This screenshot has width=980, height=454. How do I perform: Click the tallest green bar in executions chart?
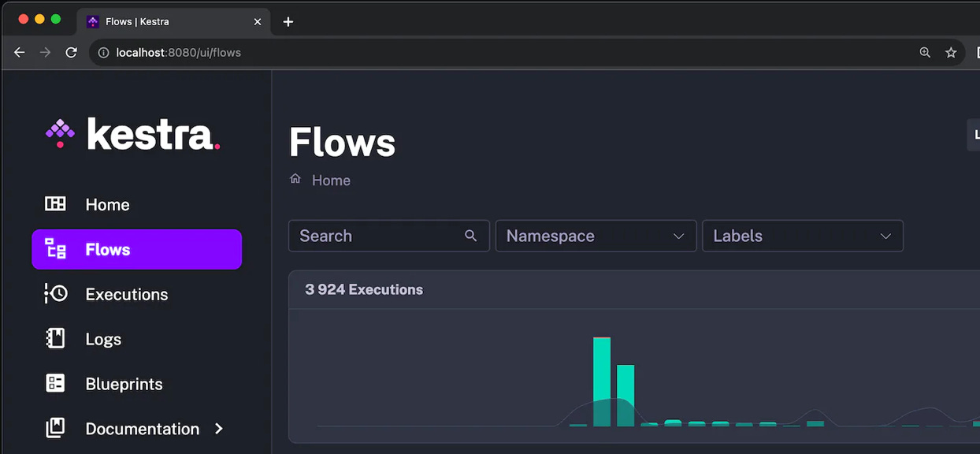click(602, 381)
